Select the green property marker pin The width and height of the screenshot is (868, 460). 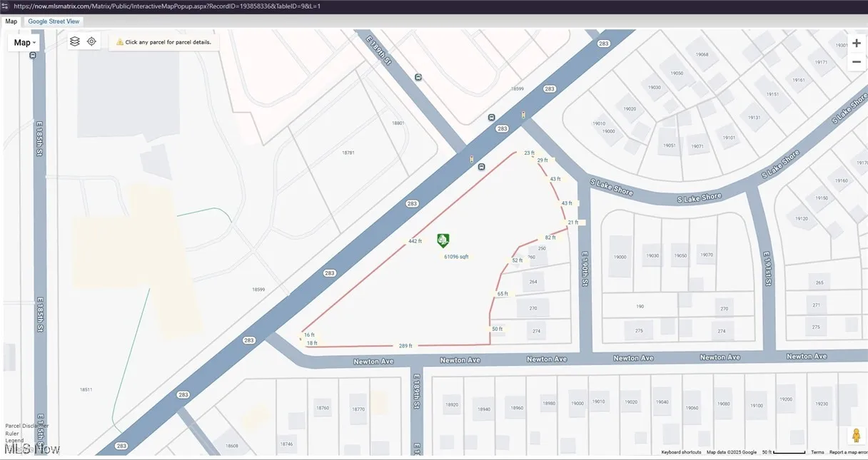click(443, 241)
